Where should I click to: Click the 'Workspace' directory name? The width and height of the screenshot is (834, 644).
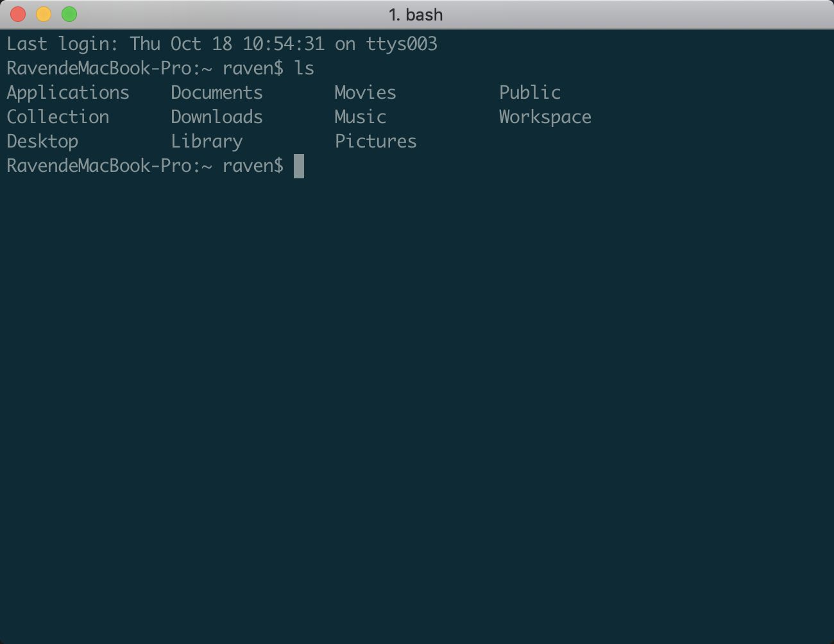coord(545,117)
